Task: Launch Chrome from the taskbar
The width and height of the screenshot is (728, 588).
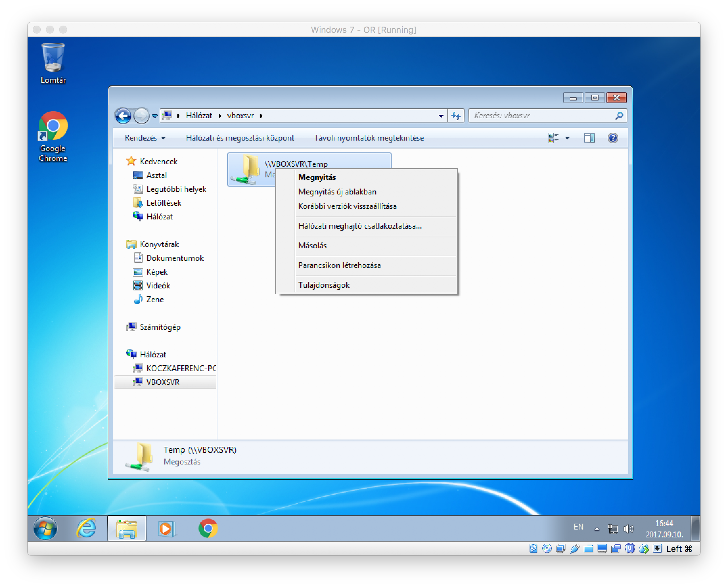Action: click(208, 529)
